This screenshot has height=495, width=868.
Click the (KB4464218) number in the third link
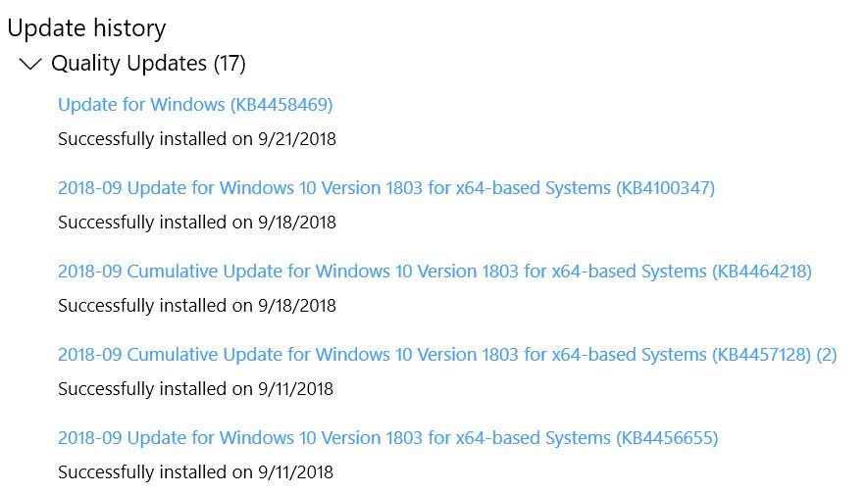760,272
